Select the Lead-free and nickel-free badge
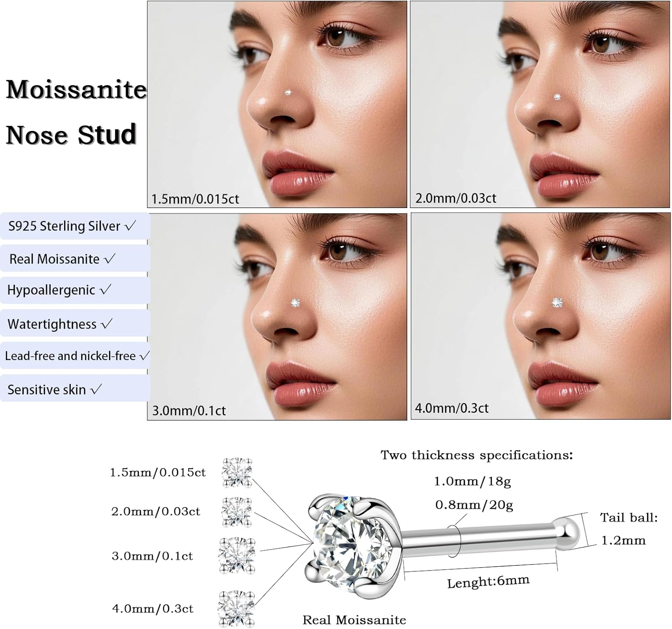This screenshot has width=672, height=629. tap(75, 356)
